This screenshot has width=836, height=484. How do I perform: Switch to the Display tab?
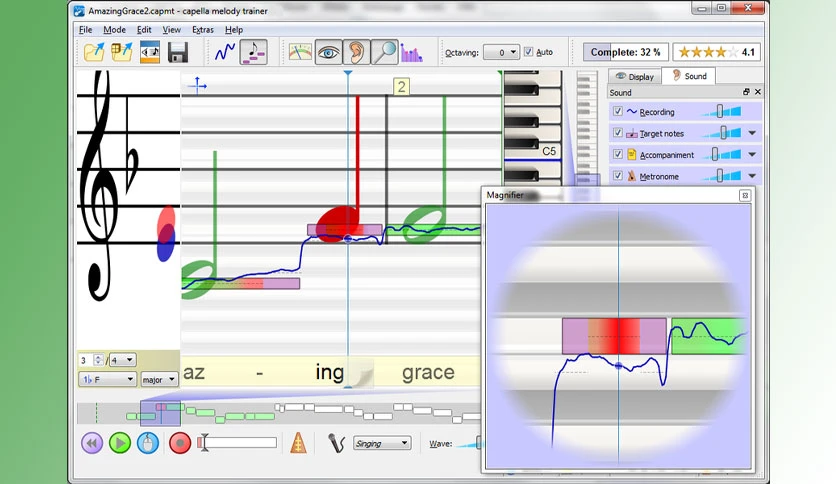[634, 77]
